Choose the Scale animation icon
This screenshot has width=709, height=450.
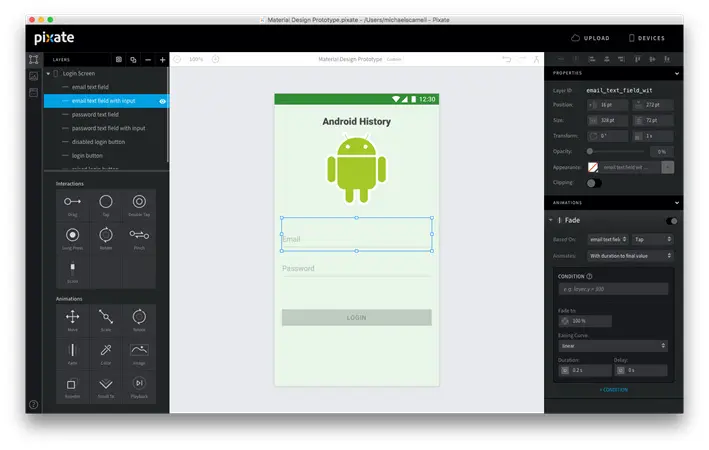106,317
